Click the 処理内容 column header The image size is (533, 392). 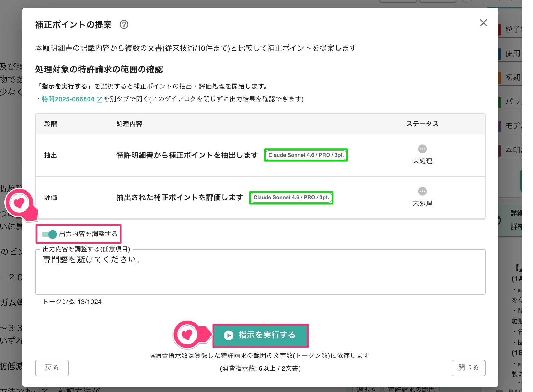click(129, 124)
